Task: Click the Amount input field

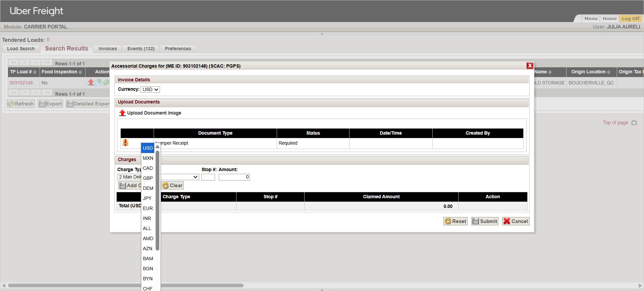Action: [234, 177]
